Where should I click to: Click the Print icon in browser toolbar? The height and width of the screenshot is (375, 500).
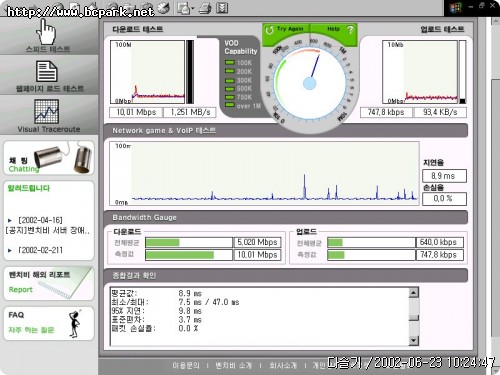click(x=205, y=8)
